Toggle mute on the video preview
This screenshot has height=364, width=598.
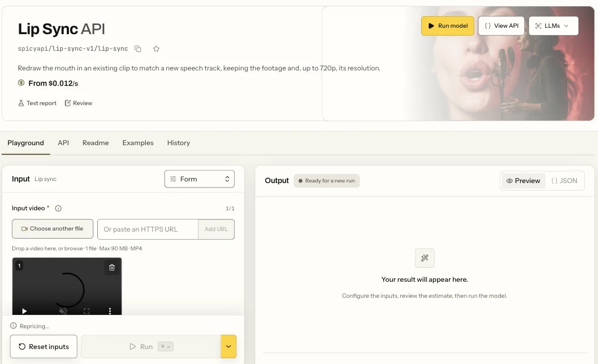[x=63, y=311]
